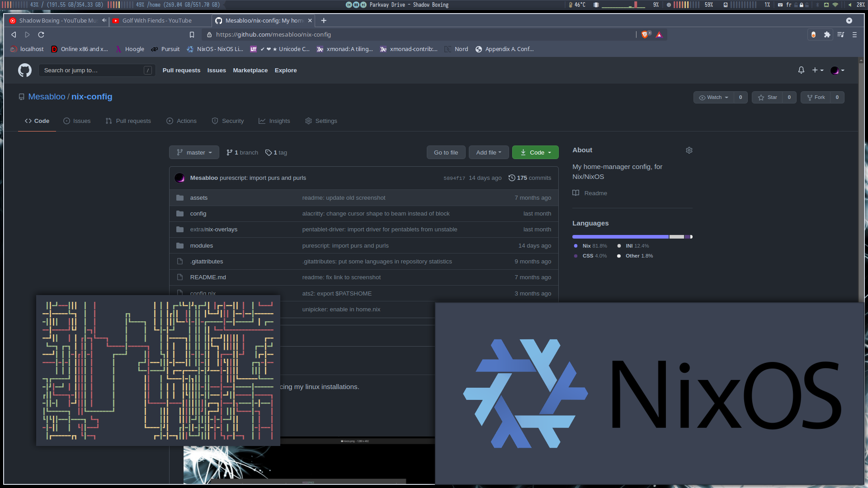Expand the Add file dropdown
The height and width of the screenshot is (488, 868).
pos(488,153)
